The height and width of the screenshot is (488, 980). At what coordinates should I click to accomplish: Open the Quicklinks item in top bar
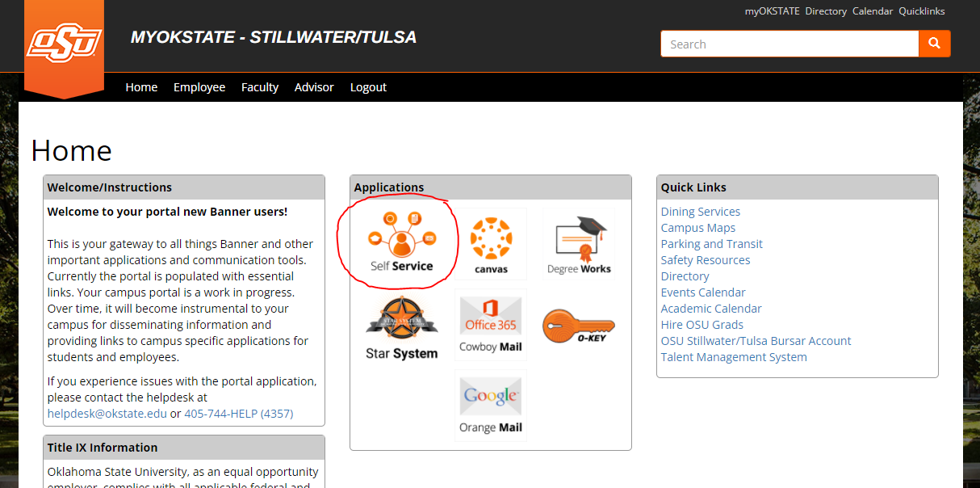[921, 11]
